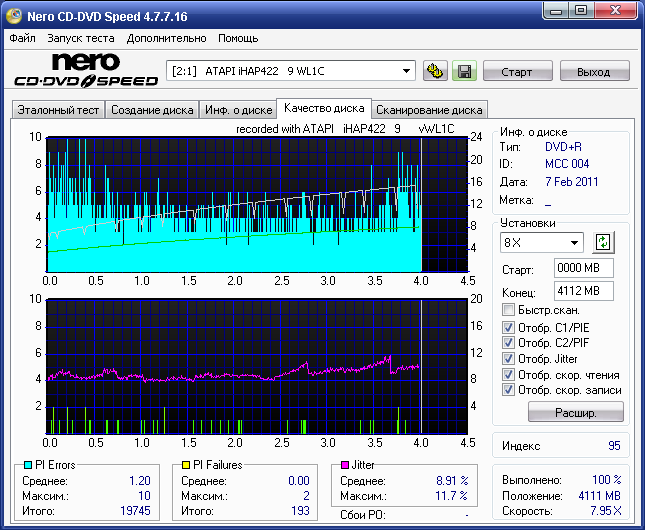Viewport: 645px width, 530px height.
Task: Click the Расшир. button
Action: 575,412
